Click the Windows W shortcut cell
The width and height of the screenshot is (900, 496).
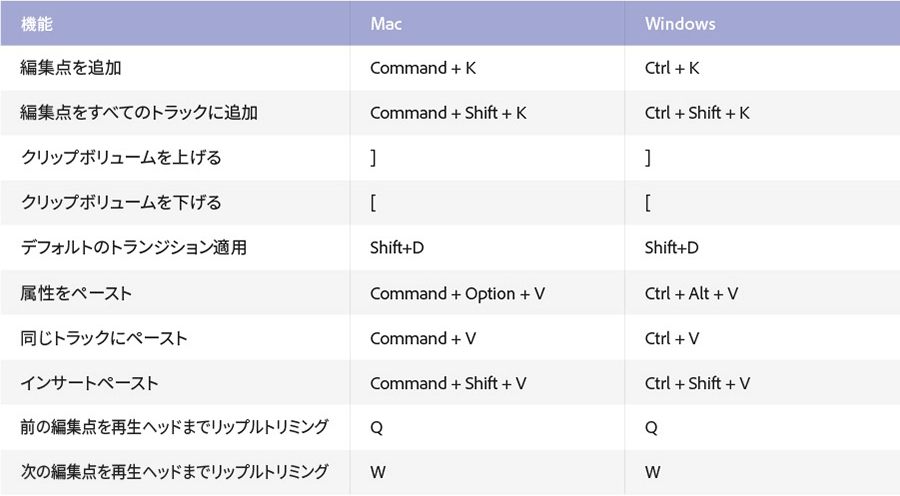652,471
